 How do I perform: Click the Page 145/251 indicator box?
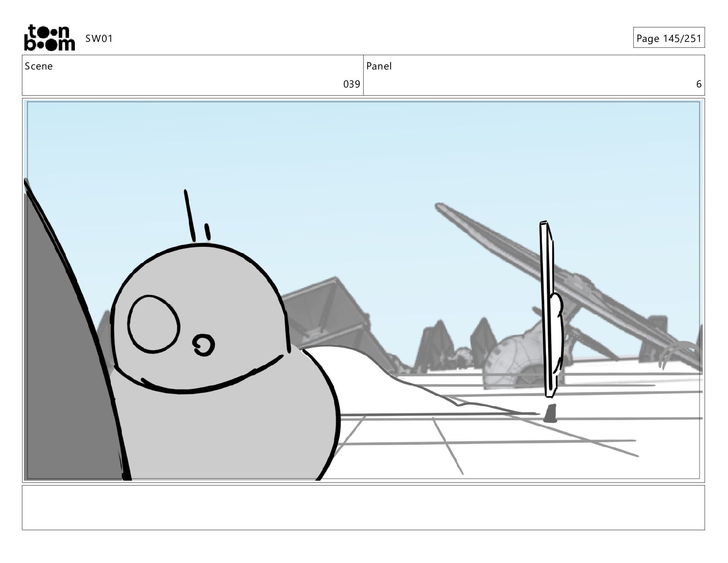pyautogui.click(x=669, y=38)
